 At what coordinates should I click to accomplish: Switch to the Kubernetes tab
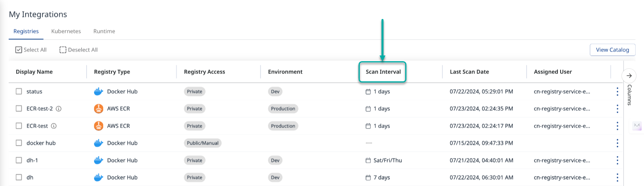(66, 31)
